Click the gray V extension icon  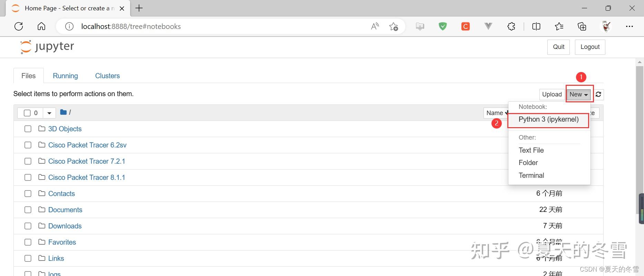pyautogui.click(x=488, y=26)
